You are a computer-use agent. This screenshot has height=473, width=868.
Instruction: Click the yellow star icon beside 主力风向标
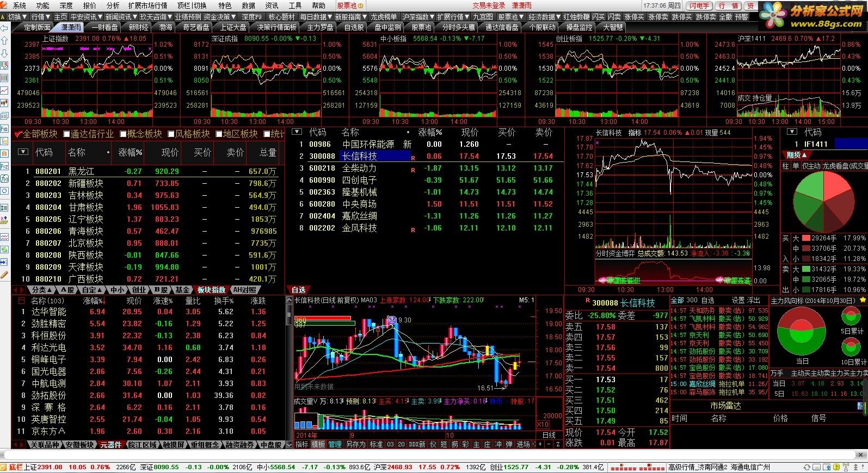863,300
